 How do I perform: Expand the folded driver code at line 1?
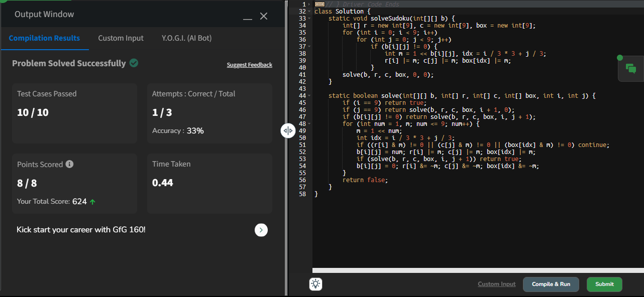coord(310,4)
